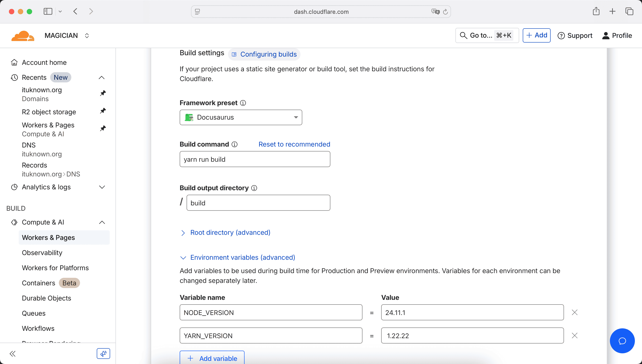The width and height of the screenshot is (642, 364).
Task: Remove the YARN_VERSION variable row
Action: point(574,335)
